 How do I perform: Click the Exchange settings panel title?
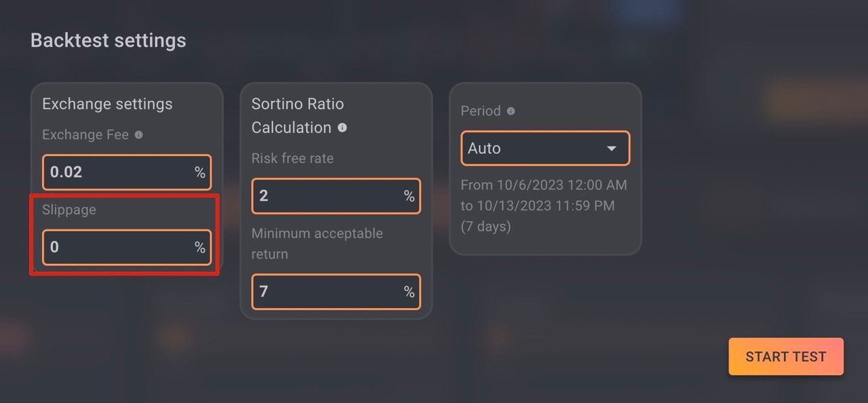[107, 104]
